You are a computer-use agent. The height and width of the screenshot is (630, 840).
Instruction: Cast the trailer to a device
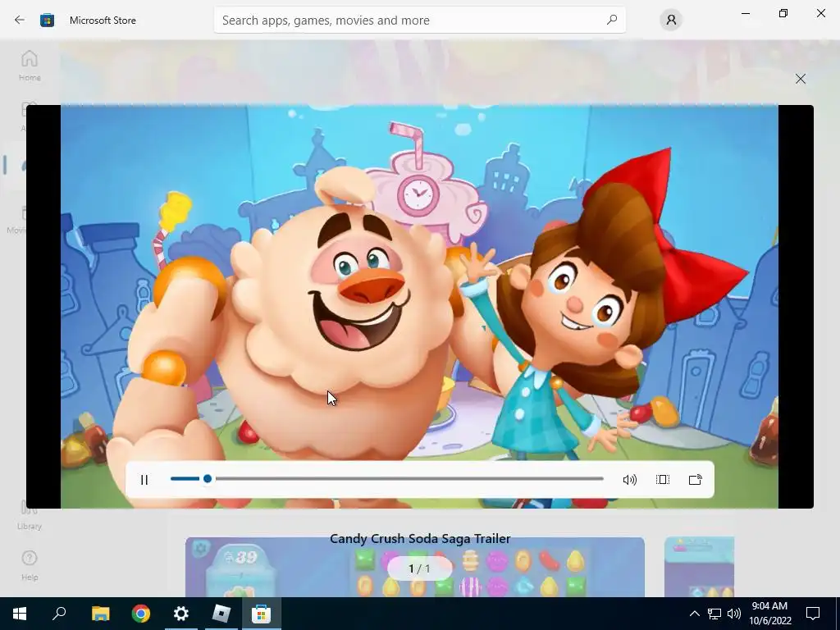(696, 479)
